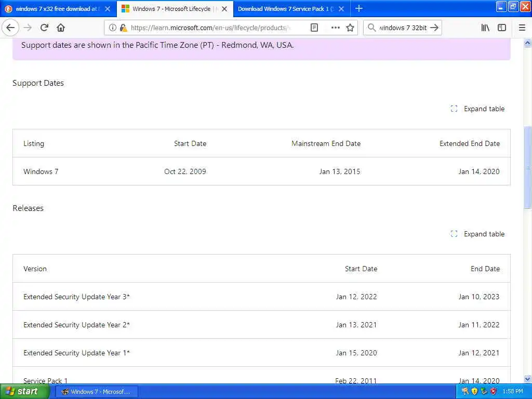Select Extended Security Update Year 2 row

point(262,325)
